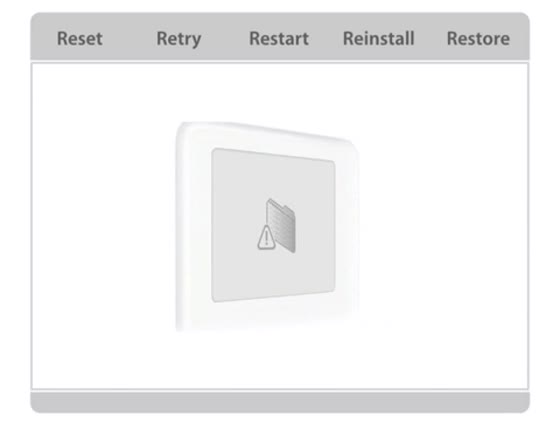Click empty white area of content panel
Image resolution: width=560 pixels, height=422 pixels.
point(443,228)
